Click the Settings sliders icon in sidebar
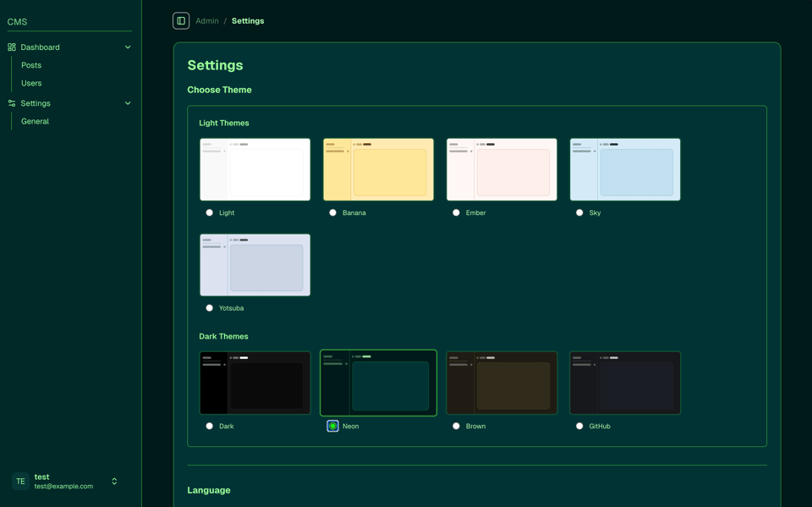Screen dimensions: 812x507 (12, 103)
